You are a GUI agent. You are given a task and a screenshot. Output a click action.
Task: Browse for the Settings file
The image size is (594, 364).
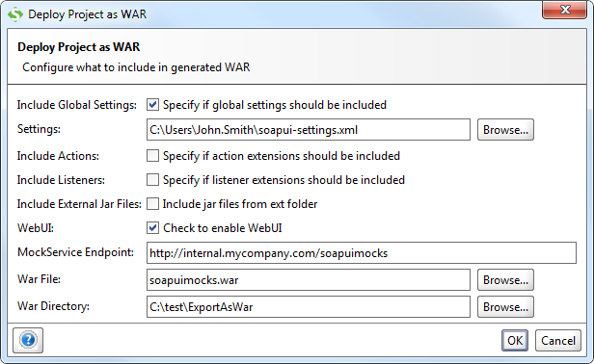505,130
